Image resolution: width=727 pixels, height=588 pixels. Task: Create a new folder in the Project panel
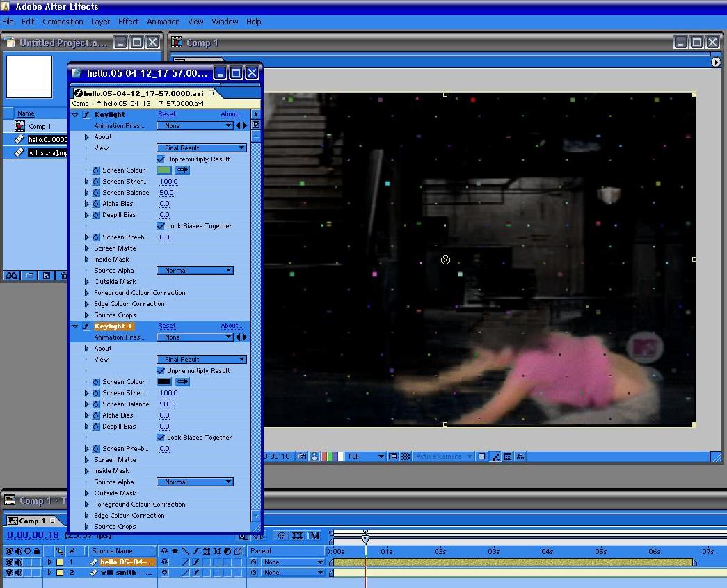coord(29,276)
